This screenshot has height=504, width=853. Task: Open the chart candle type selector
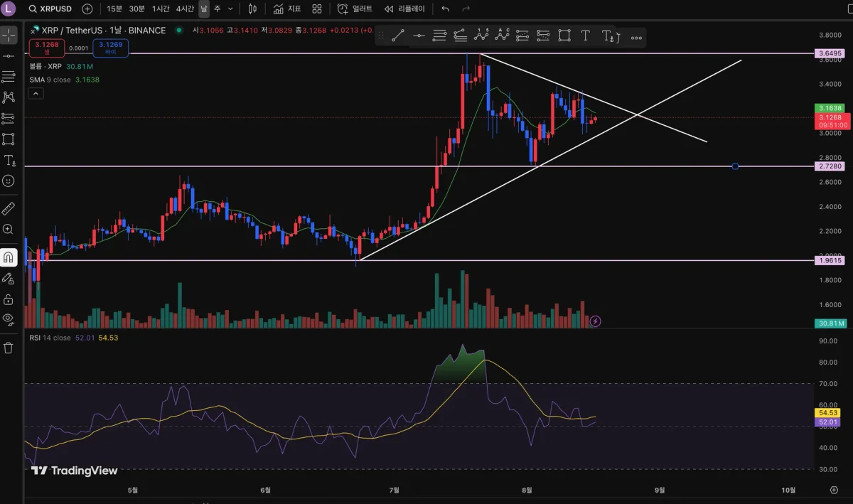click(x=252, y=9)
